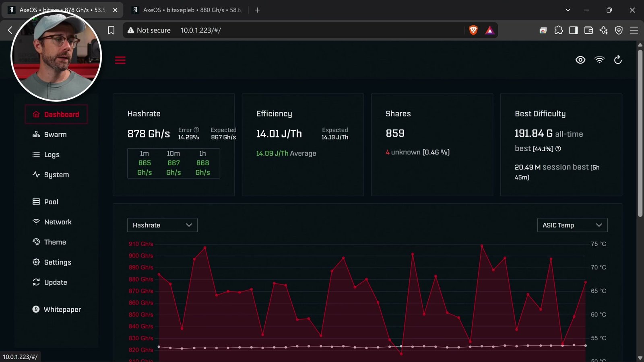644x362 pixels.
Task: Open the Logs sidebar item
Action: click(x=46, y=154)
